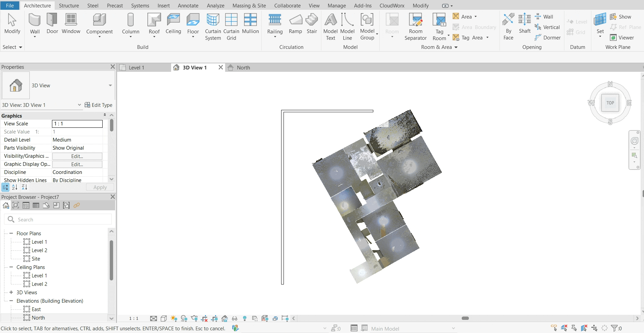The image size is (644, 333).
Task: Click the Sun Path icon in view controls
Action: tap(174, 319)
